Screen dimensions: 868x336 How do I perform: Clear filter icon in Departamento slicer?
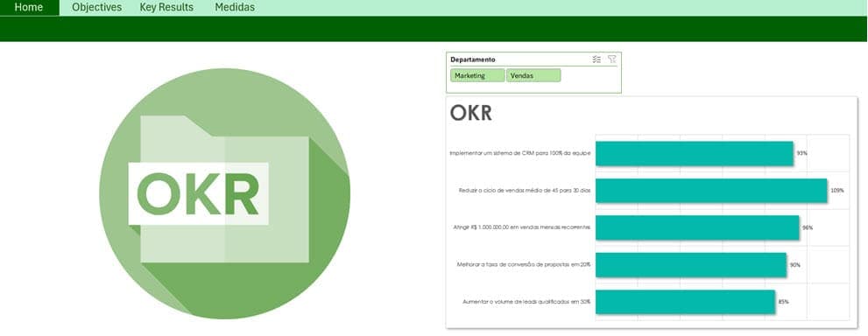click(611, 59)
